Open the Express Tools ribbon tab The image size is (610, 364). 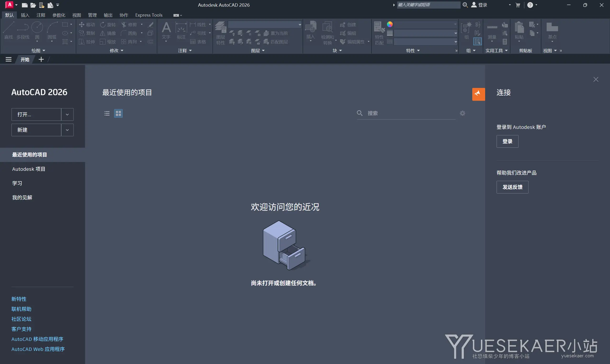coord(149,15)
